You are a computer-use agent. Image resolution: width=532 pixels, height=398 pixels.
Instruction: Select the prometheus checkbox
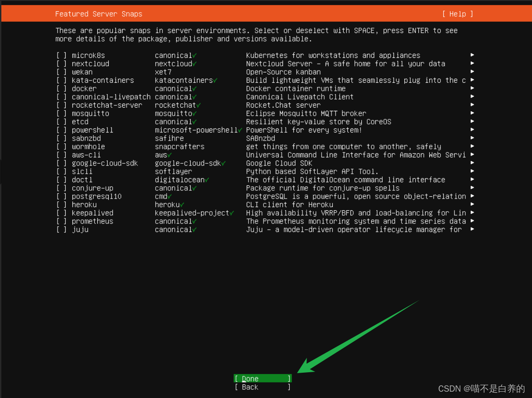(62, 221)
